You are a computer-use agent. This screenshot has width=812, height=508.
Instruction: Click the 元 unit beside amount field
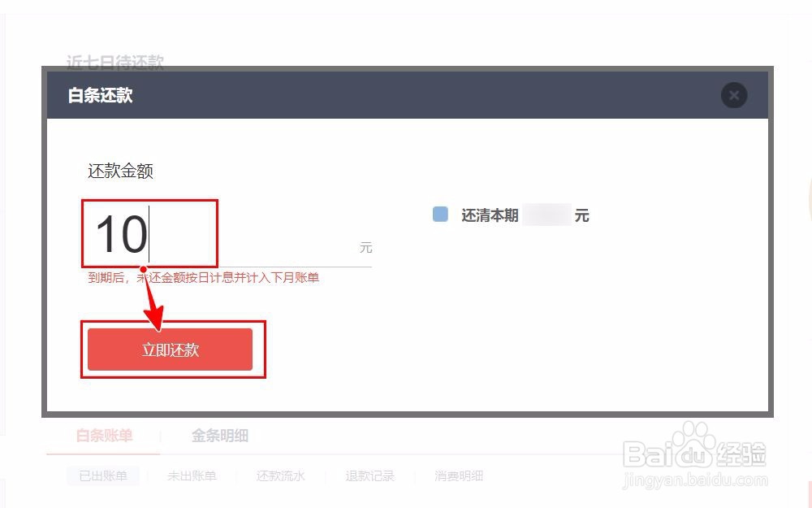point(365,248)
